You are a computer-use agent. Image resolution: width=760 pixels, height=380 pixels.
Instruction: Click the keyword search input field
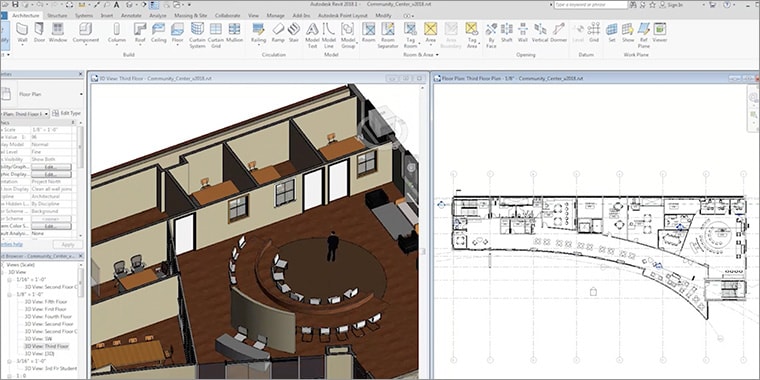tap(591, 4)
